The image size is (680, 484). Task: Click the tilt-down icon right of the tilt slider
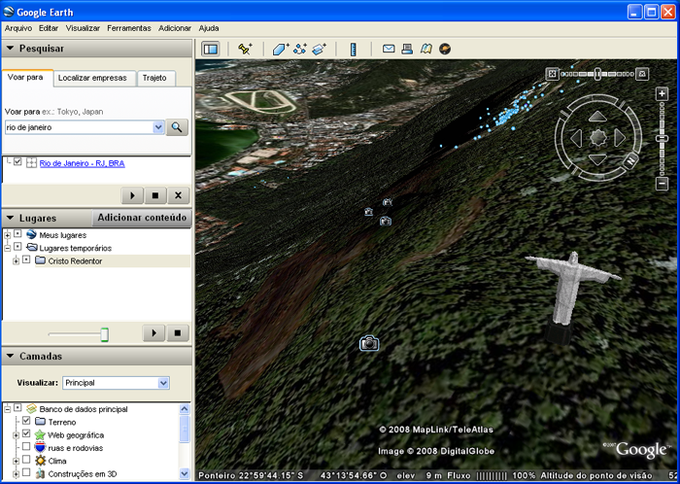pos(642,74)
